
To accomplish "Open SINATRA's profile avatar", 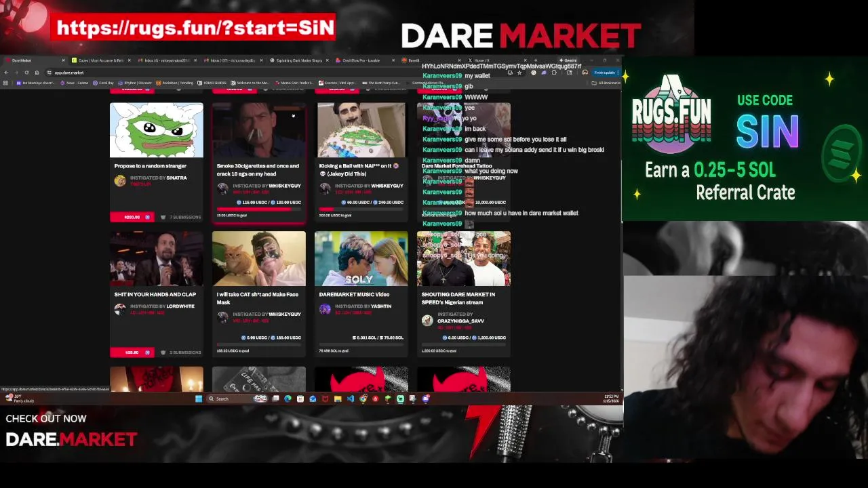I will [x=120, y=180].
